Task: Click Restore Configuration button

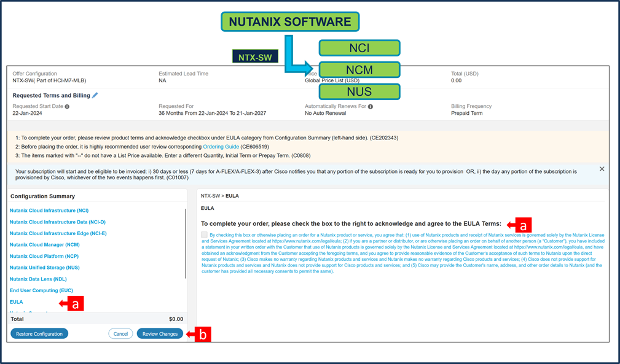Action: click(39, 333)
